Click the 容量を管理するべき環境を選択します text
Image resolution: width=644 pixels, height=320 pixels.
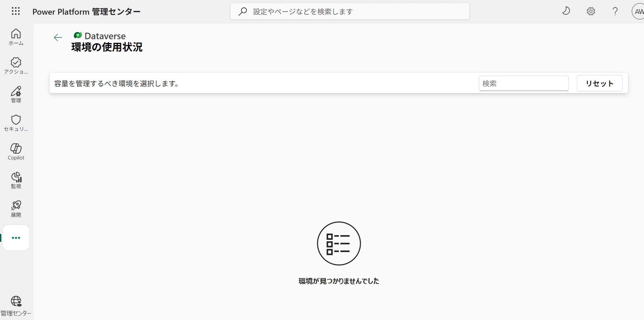click(117, 83)
